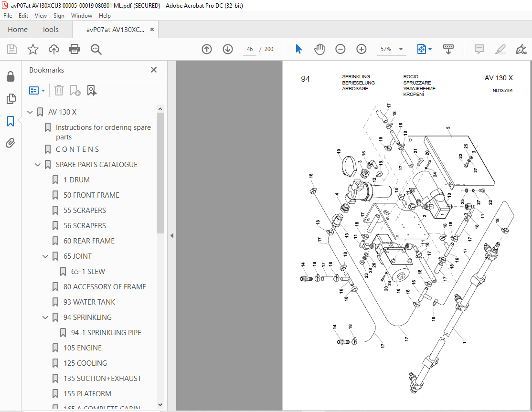The image size is (532, 412).
Task: Click the fit page tool icon
Action: (x=421, y=49)
